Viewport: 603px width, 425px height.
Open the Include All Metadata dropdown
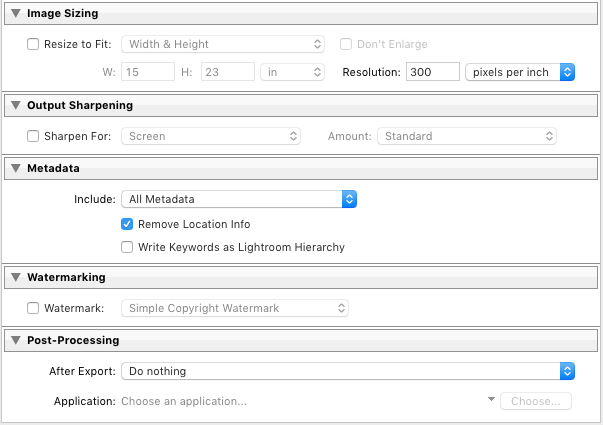pyautogui.click(x=239, y=199)
